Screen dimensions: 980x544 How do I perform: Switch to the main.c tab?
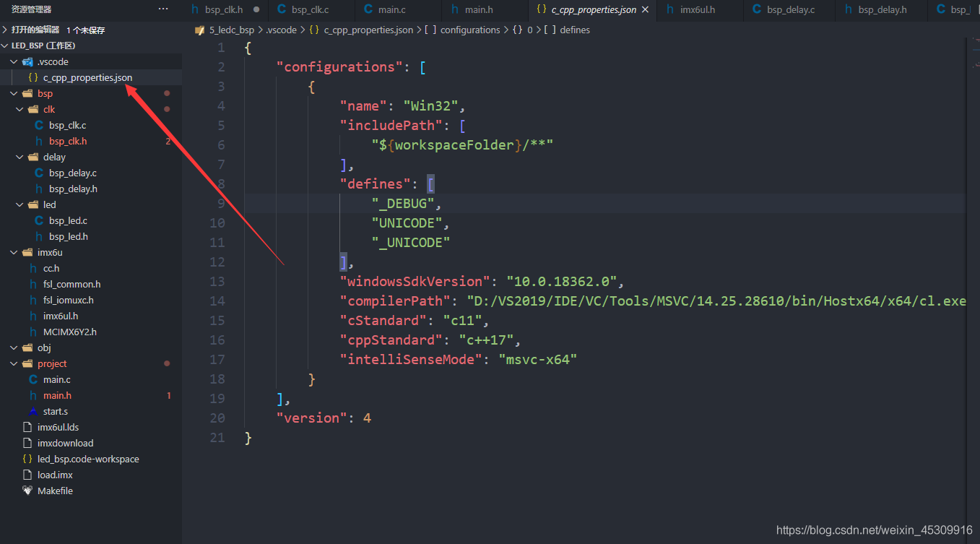coord(391,9)
